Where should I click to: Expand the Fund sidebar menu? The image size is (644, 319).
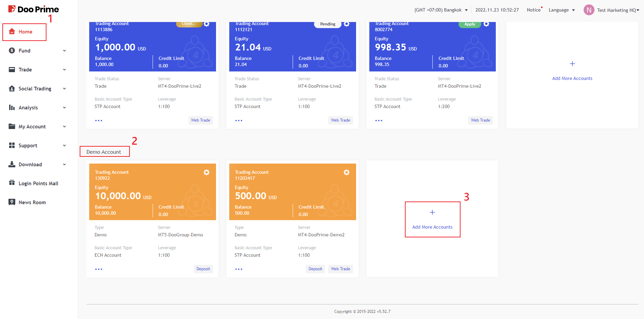pyautogui.click(x=37, y=51)
